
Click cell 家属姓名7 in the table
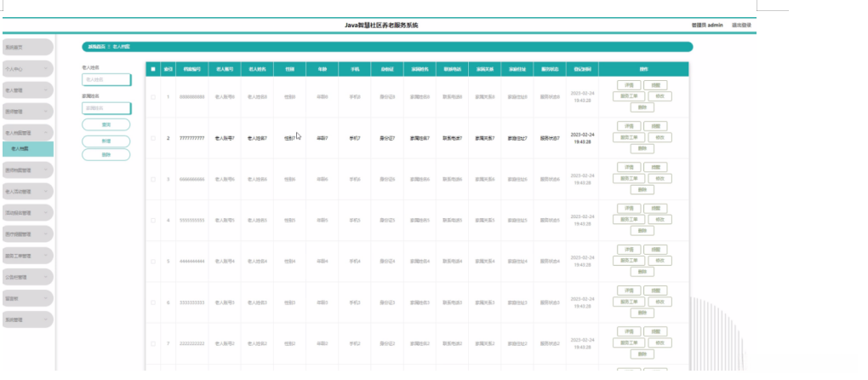point(420,138)
